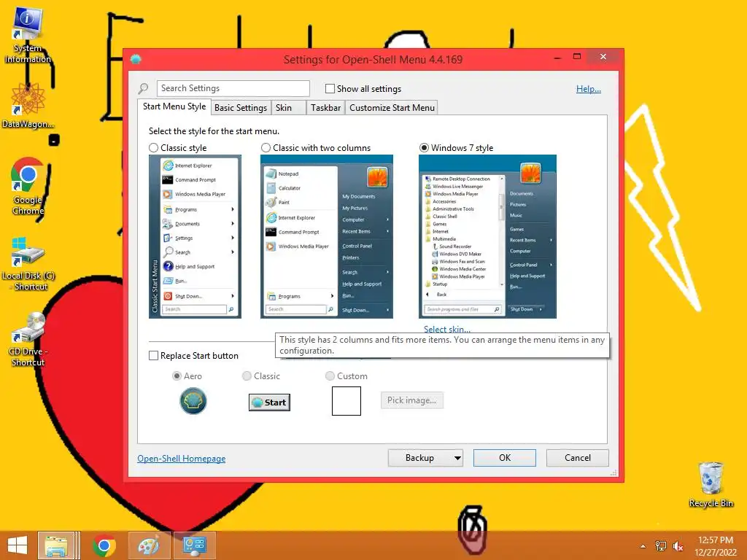
Task: Open Local Disk (C) shortcut icon
Action: click(28, 263)
